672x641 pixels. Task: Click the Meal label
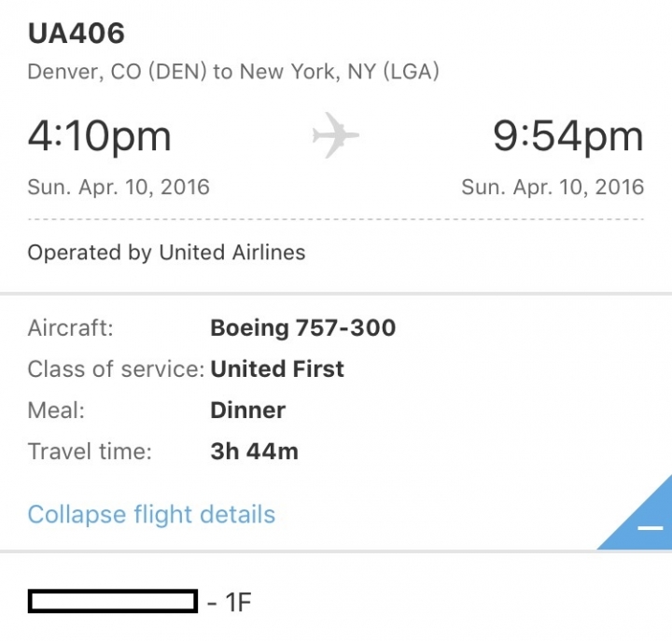[56, 411]
